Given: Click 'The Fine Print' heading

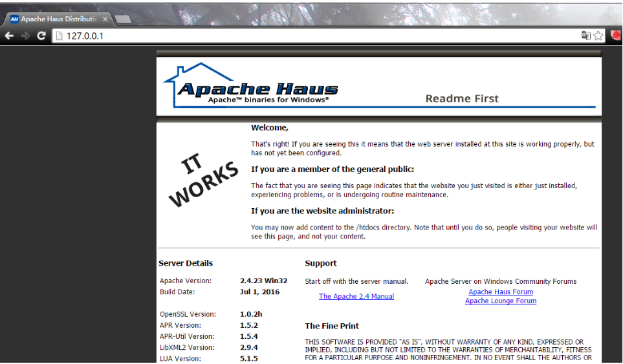Looking at the screenshot, I should pyautogui.click(x=332, y=327).
